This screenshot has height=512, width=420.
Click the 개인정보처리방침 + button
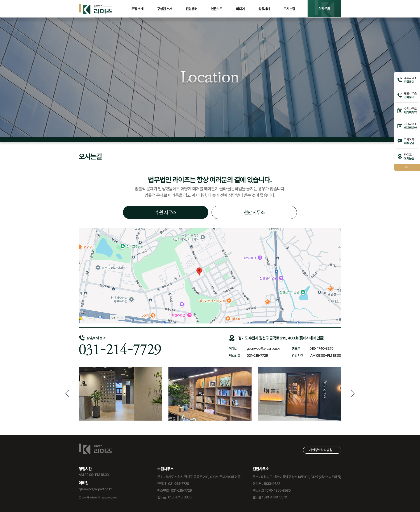(322, 450)
